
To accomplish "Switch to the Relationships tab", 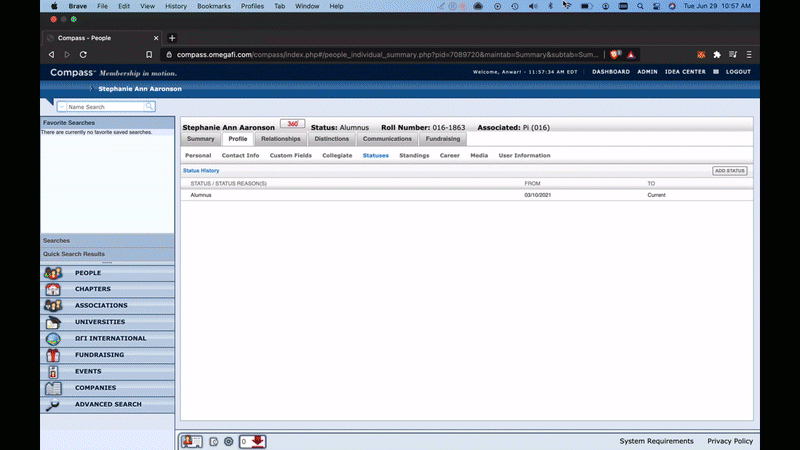I will [281, 139].
